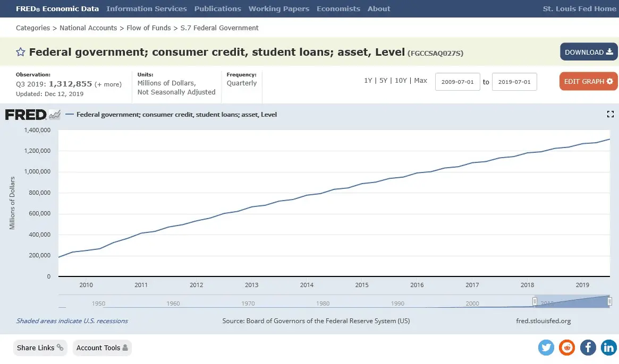The height and width of the screenshot is (364, 619).
Task: Click 'Updated: Dec 12, 2019' text
Action: point(50,94)
